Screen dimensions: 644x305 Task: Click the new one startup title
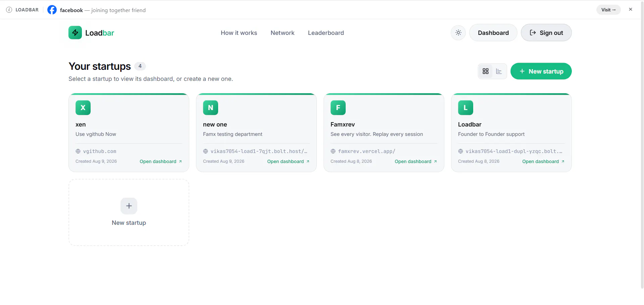point(215,124)
